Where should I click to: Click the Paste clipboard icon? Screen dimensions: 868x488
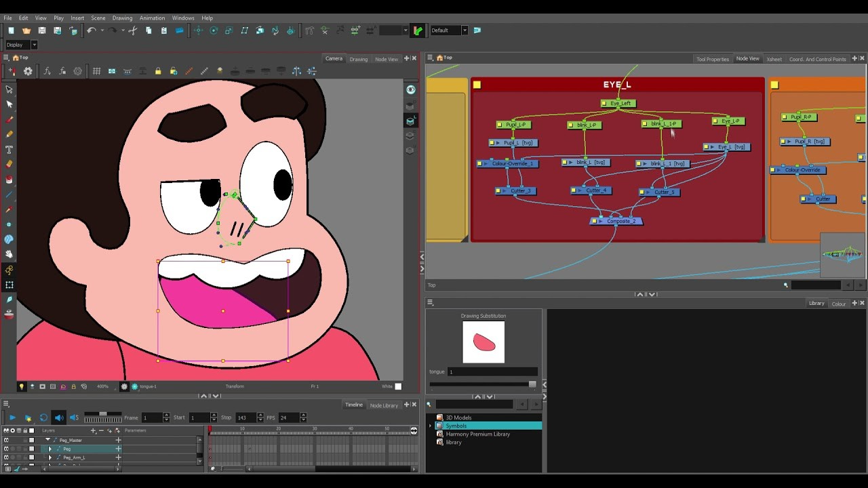pos(164,30)
